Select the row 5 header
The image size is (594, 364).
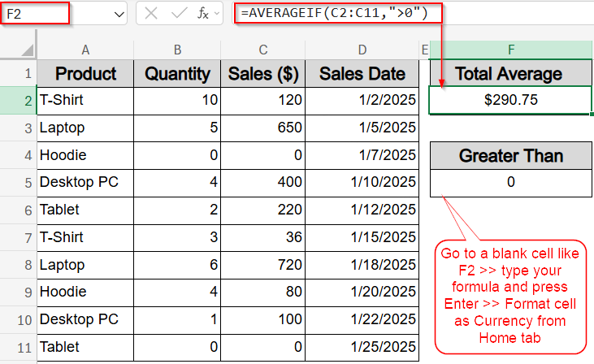point(18,183)
